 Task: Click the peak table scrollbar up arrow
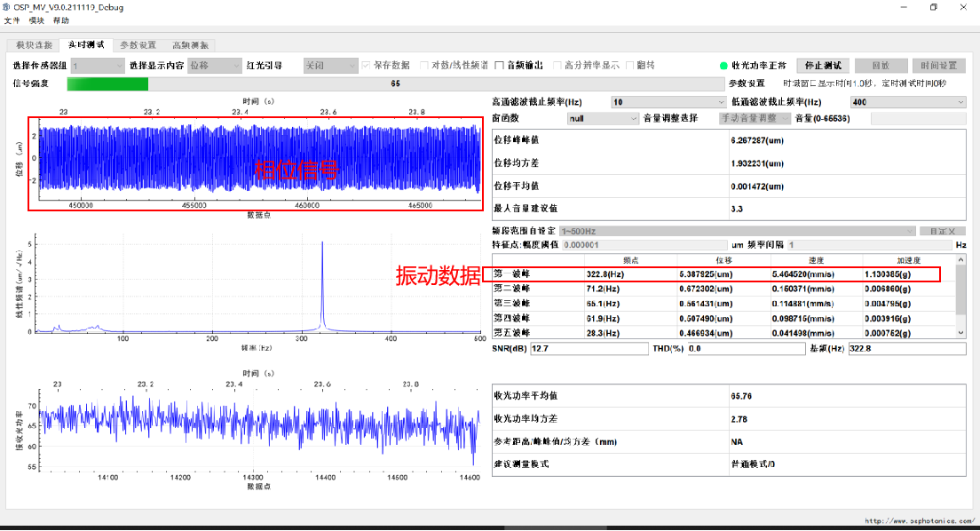point(960,259)
